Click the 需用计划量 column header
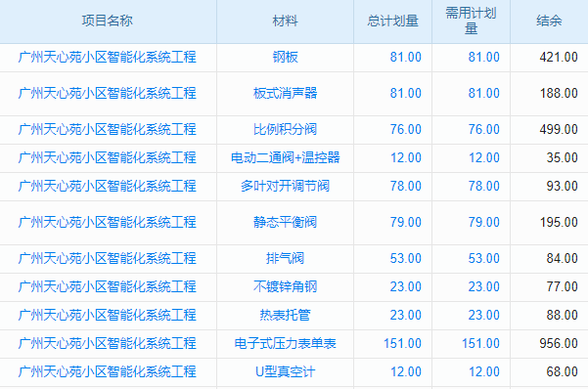The height and width of the screenshot is (389, 588). click(x=471, y=21)
